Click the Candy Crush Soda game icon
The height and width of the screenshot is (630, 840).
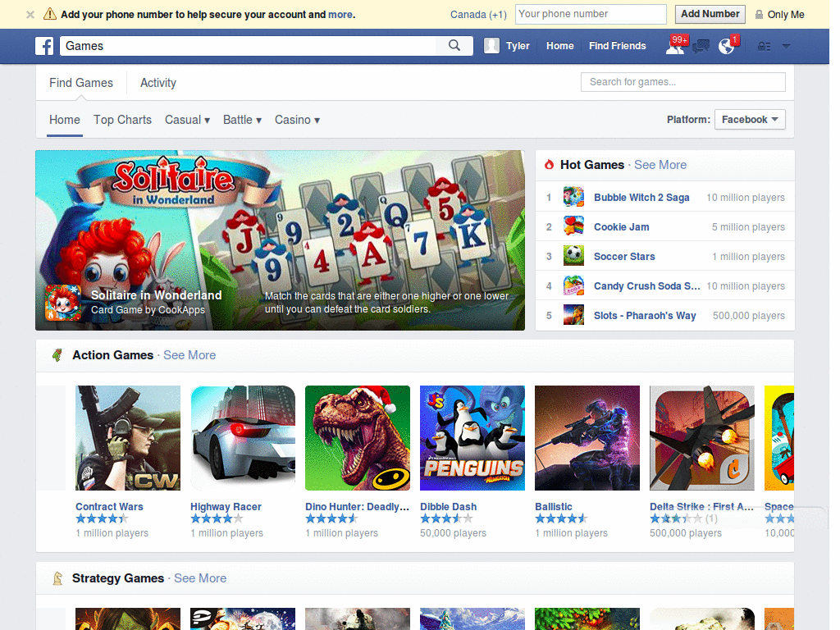(x=573, y=285)
